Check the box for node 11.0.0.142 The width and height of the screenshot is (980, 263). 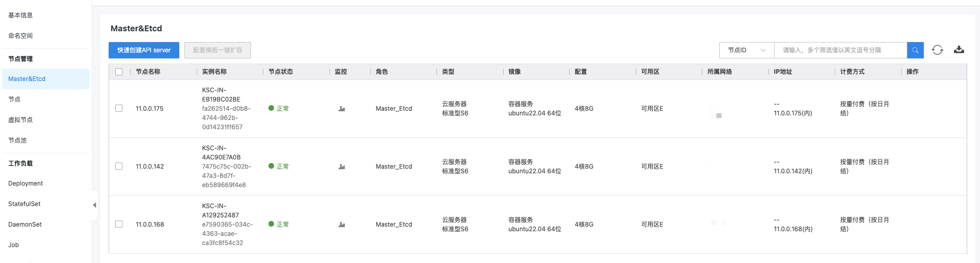[119, 166]
